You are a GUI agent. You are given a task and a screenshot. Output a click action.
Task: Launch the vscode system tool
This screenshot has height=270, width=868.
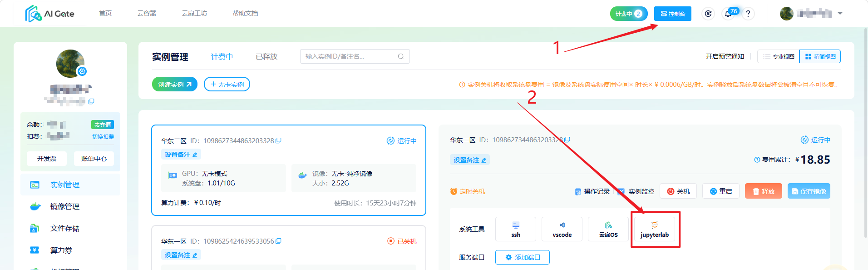562,229
